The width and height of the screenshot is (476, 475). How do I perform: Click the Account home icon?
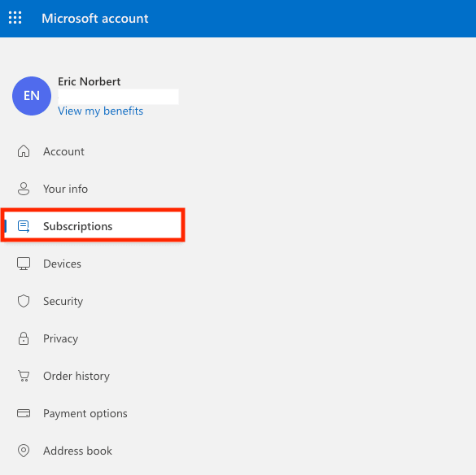point(24,151)
